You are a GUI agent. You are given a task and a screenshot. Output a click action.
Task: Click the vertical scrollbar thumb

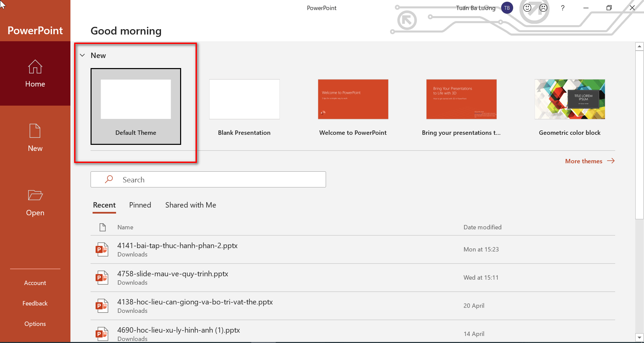[x=640, y=134]
